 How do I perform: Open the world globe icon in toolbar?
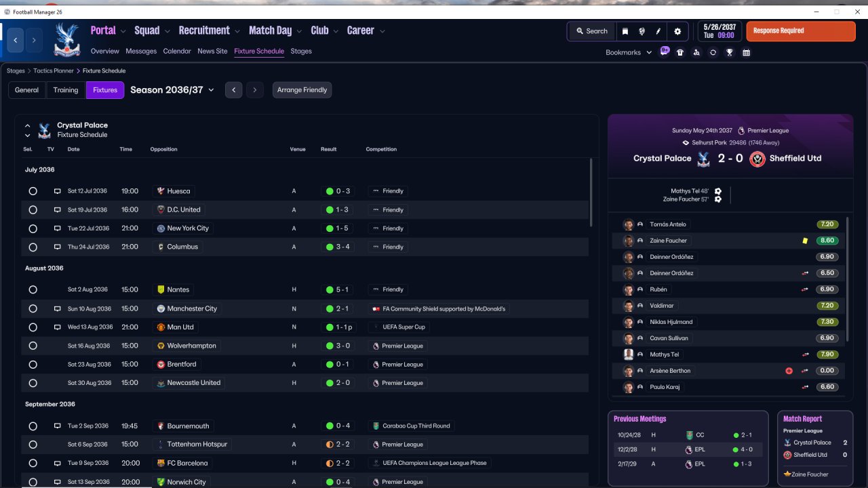point(642,31)
